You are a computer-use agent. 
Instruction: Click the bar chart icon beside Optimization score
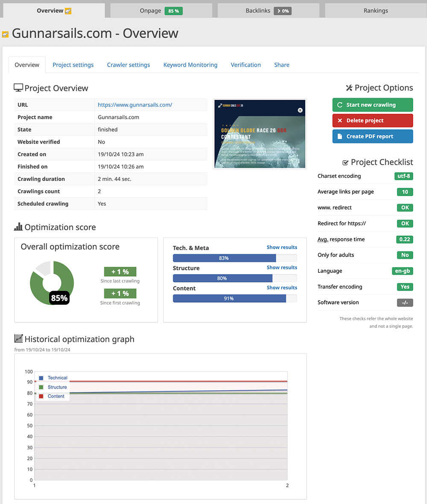[x=18, y=227]
